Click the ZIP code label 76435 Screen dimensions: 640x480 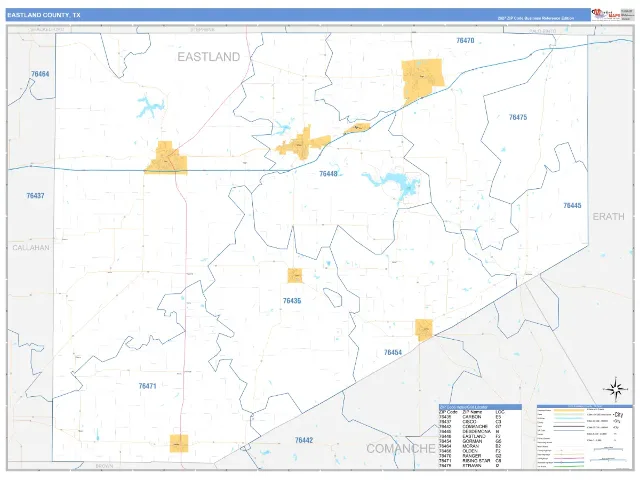pyautogui.click(x=292, y=301)
